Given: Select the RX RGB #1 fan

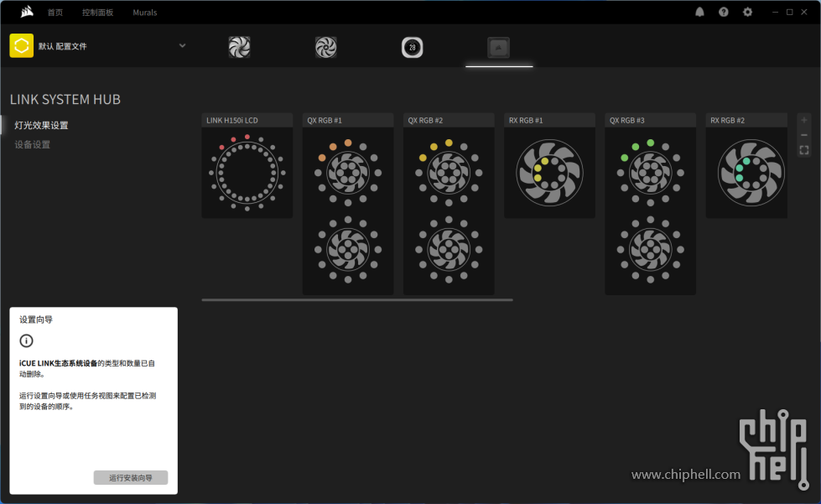Looking at the screenshot, I should pos(549,172).
